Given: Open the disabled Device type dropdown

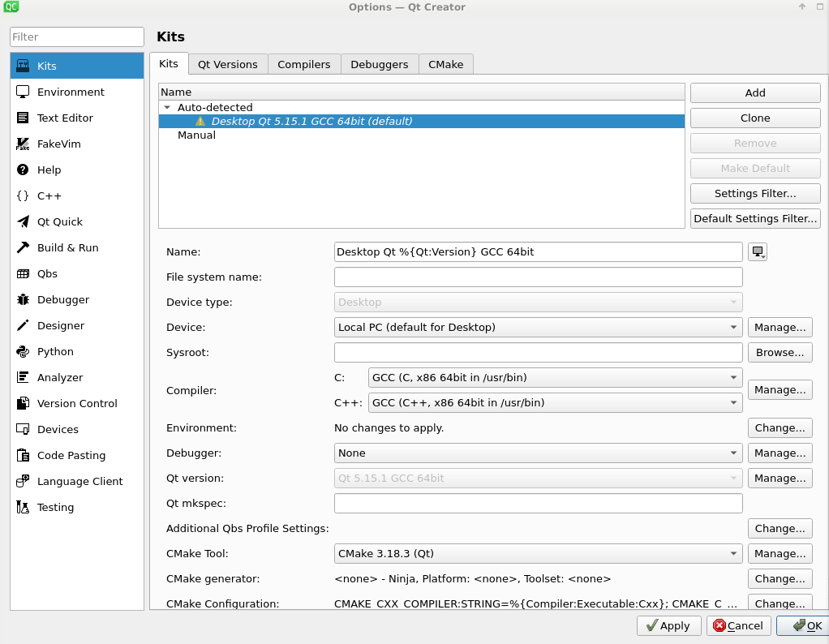Looking at the screenshot, I should (x=539, y=302).
